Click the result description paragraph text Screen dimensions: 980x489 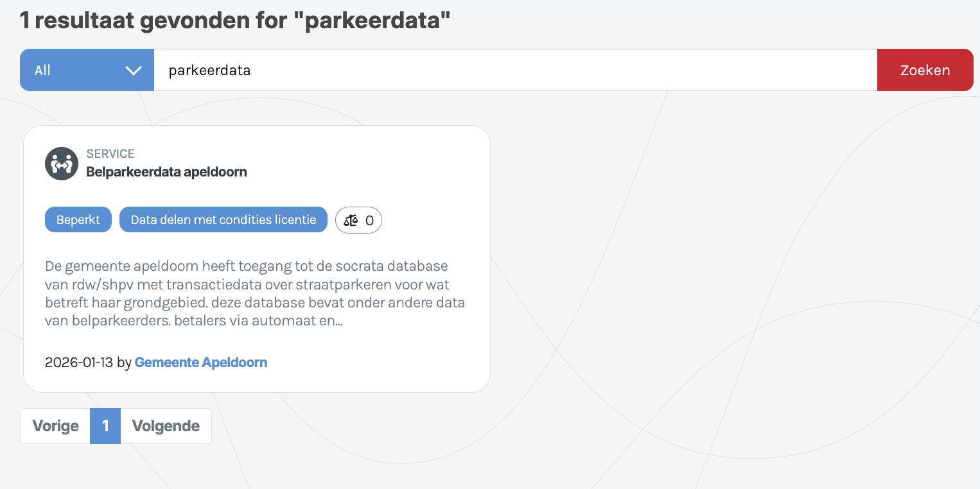coord(255,293)
